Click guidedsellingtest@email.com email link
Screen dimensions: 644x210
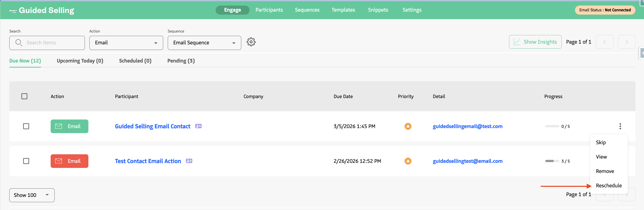click(x=467, y=161)
